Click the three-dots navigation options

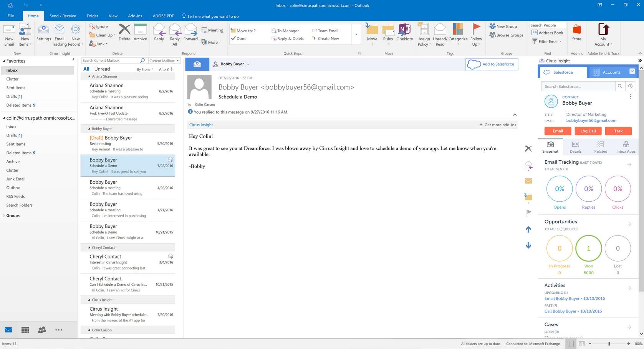tap(59, 330)
